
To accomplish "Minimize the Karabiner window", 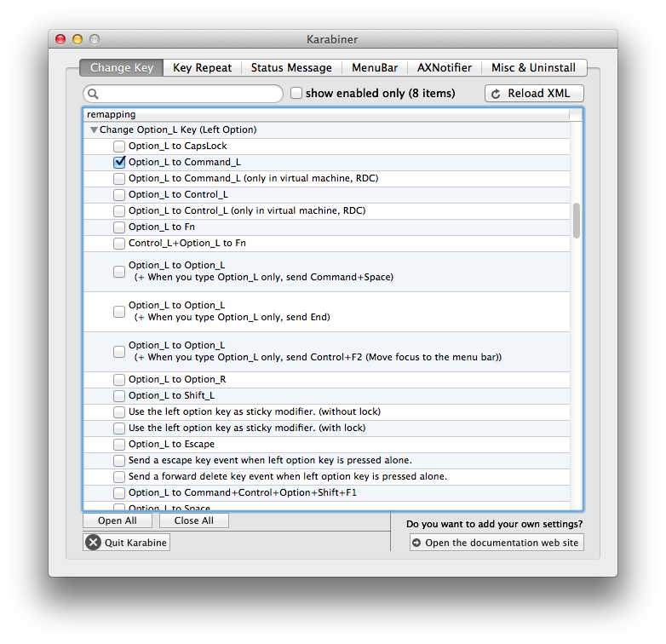I will [78, 39].
